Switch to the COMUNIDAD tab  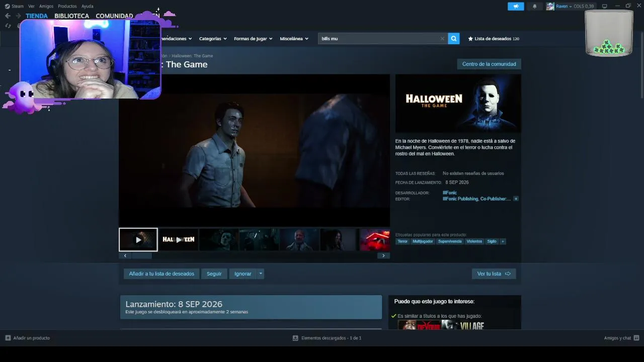click(114, 16)
